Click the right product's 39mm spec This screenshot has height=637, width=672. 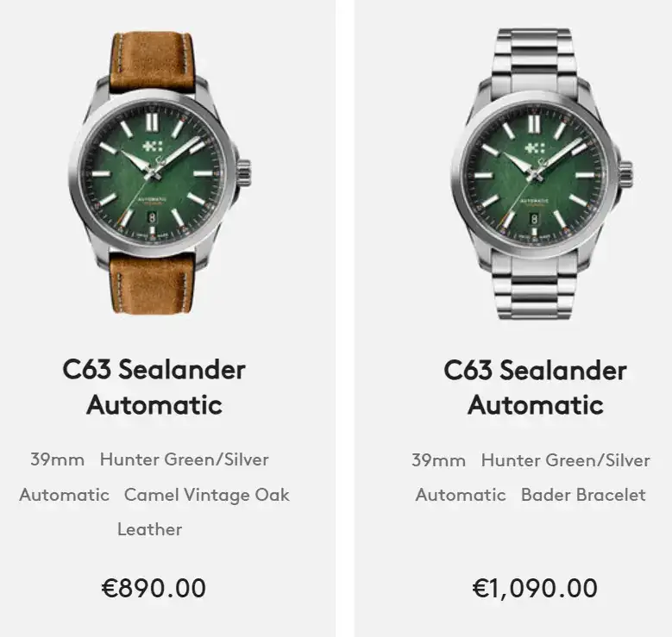[x=438, y=460]
